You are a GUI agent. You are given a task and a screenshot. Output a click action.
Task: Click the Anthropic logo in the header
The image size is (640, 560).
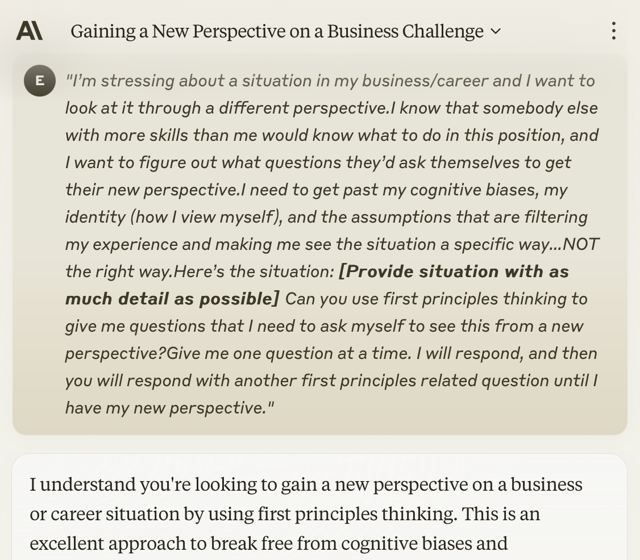pos(29,31)
